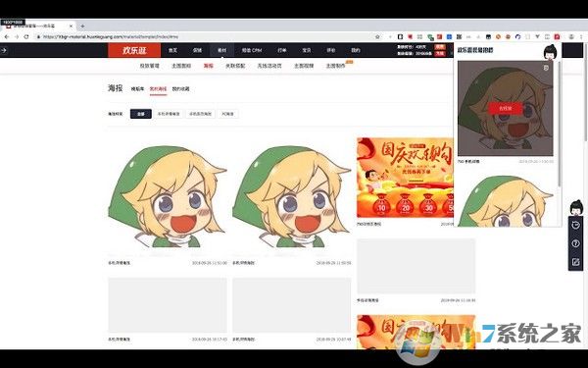Close the current browser tab
This screenshot has height=368, width=588.
tap(71, 26)
